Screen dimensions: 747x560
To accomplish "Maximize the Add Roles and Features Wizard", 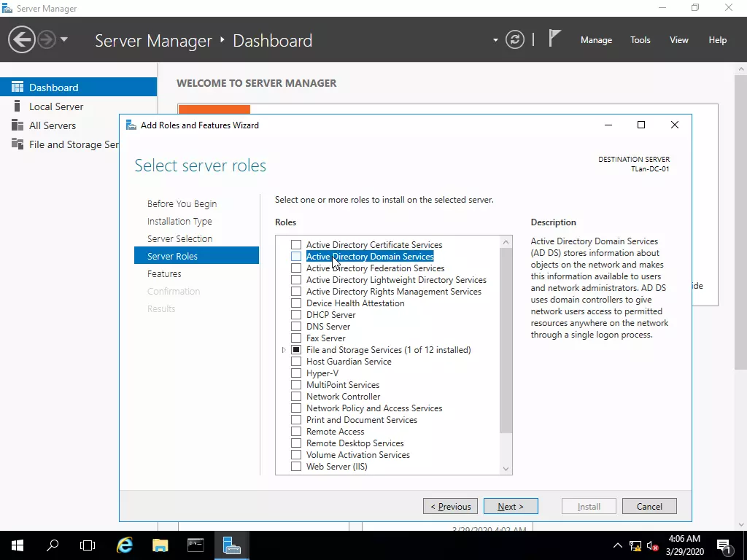I will pyautogui.click(x=641, y=125).
